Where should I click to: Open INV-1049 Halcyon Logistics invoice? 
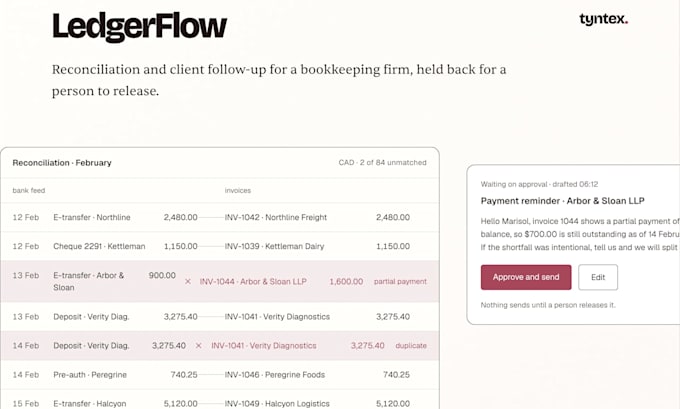pyautogui.click(x=277, y=404)
